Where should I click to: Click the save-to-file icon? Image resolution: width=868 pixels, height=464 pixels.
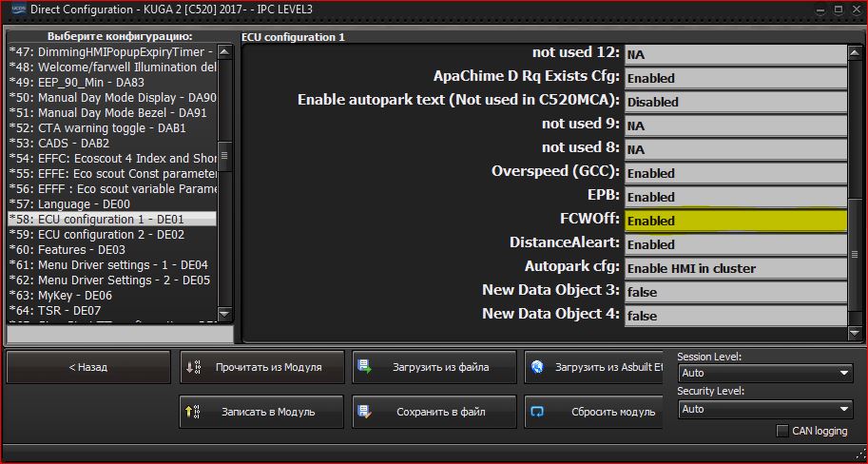364,412
